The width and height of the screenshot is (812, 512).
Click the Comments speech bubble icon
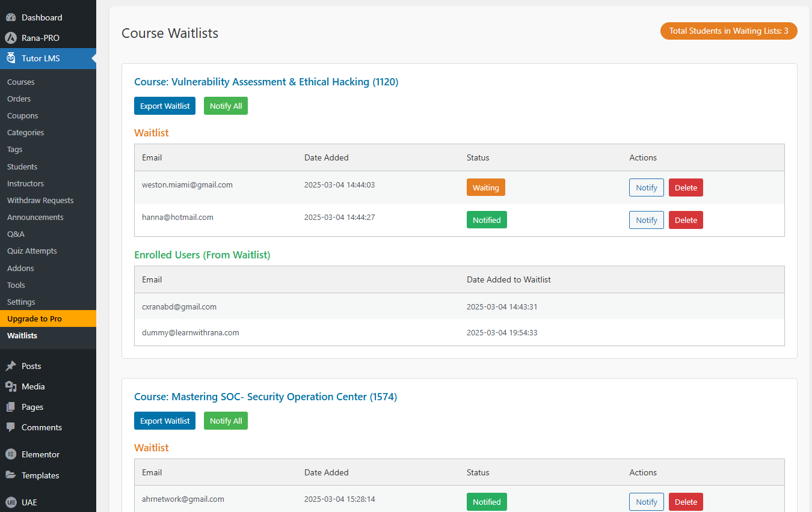click(11, 427)
